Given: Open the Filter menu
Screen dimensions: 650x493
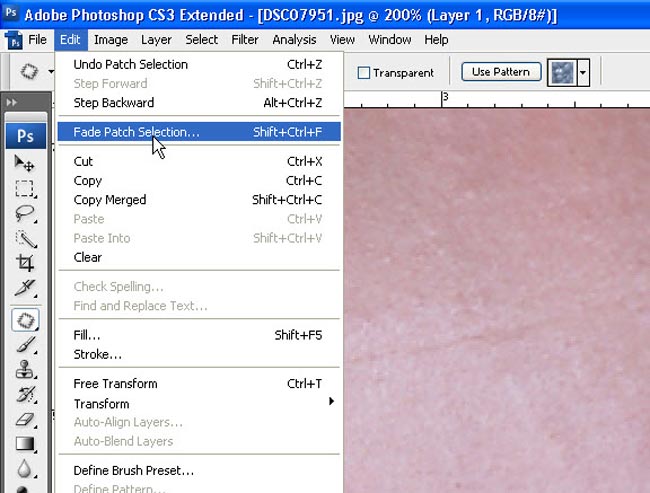Looking at the screenshot, I should pos(245,40).
